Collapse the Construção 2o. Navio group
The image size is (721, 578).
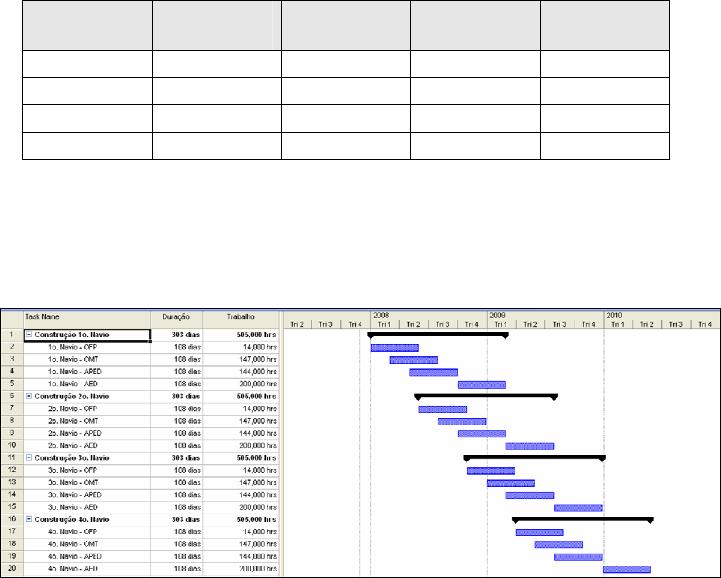(x=29, y=397)
